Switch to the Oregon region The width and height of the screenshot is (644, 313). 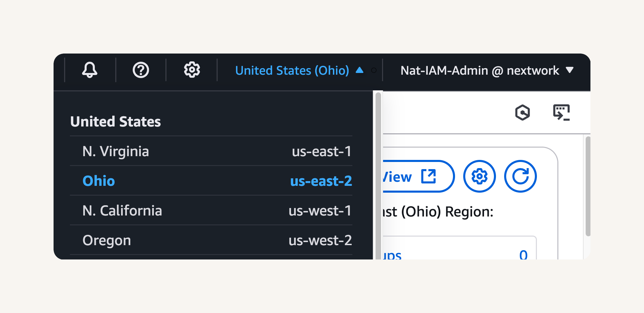(211, 240)
